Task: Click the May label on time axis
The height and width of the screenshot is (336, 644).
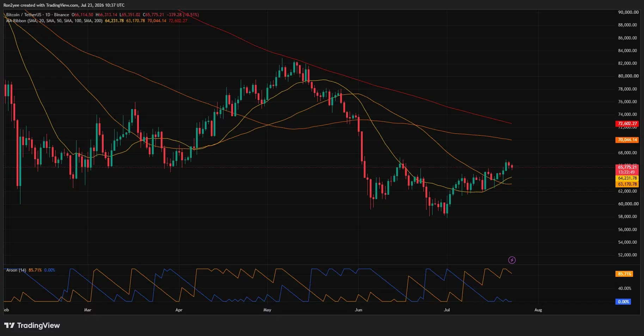Action: pos(267,310)
